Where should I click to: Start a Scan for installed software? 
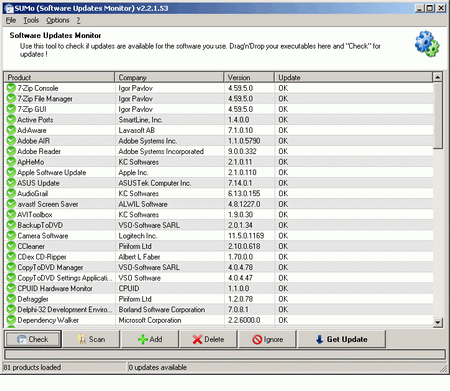91,339
